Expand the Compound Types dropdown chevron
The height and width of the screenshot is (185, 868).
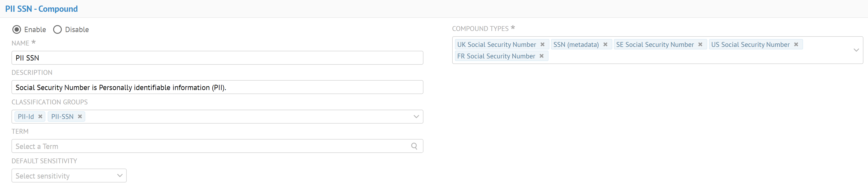pyautogui.click(x=856, y=50)
